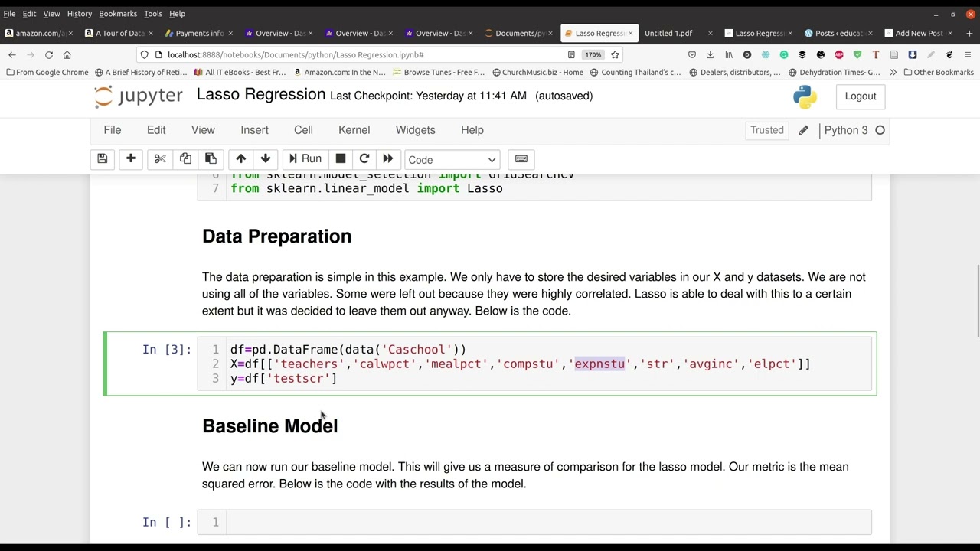Go back with browser back arrow
This screenshot has height=551, width=980.
pos(12,55)
